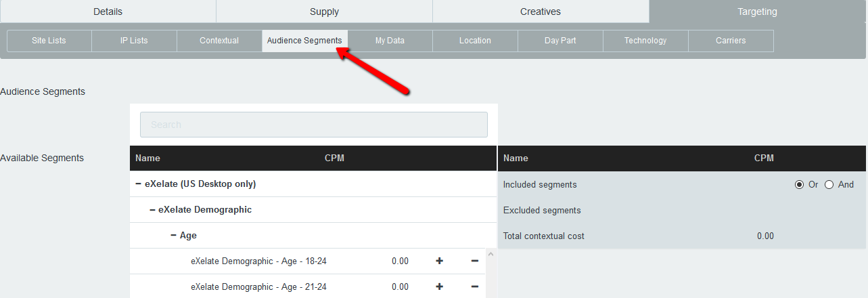This screenshot has width=868, height=298.
Task: Open the IP Lists sub-tab
Action: point(134,41)
